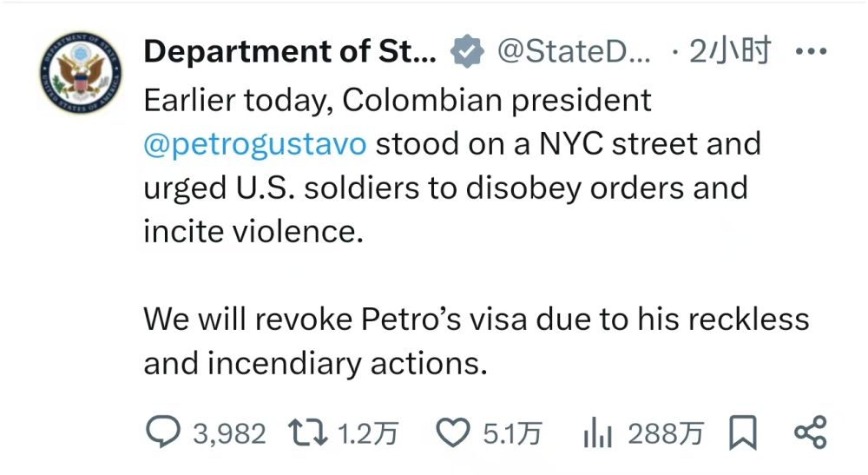Open the @StateD... handle link

[x=575, y=52]
